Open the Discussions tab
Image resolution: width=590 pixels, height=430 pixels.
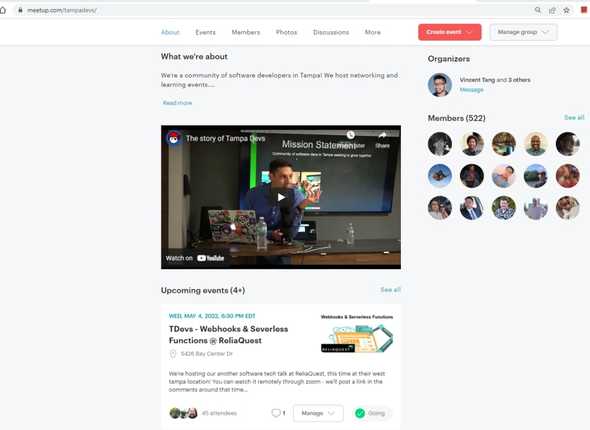tap(331, 32)
